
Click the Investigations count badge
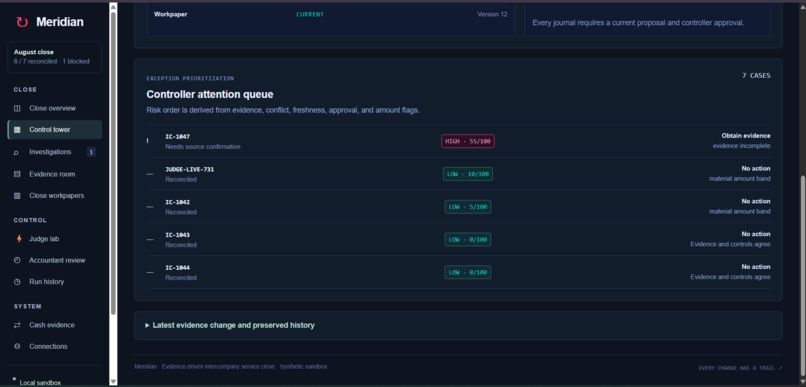point(91,152)
